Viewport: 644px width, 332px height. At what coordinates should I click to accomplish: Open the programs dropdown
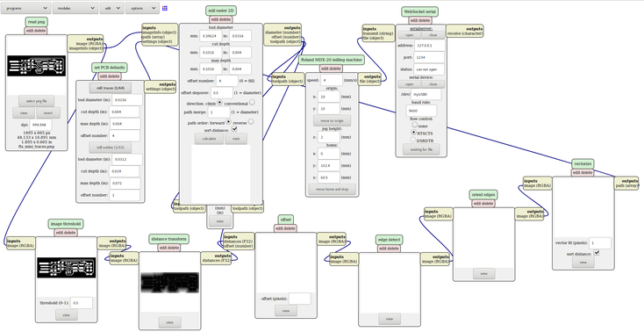(x=25, y=8)
